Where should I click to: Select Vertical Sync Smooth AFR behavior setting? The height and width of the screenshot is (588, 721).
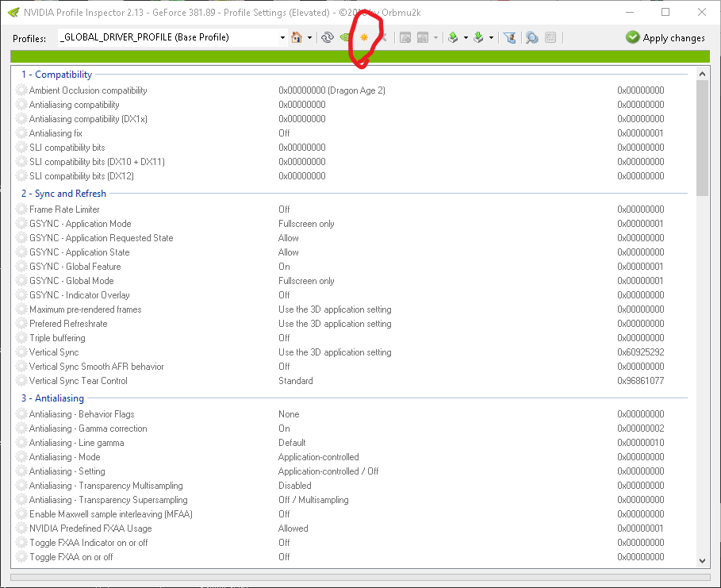(352, 367)
